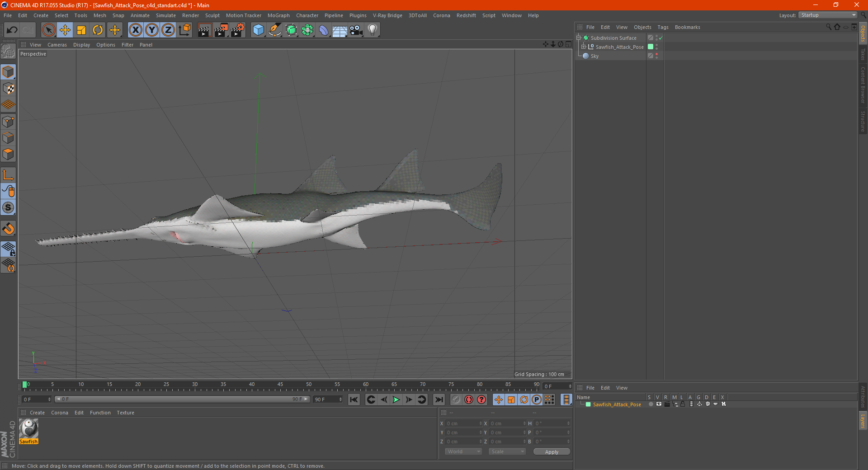Open the array modeling objects icon
Image resolution: width=868 pixels, height=470 pixels.
pyautogui.click(x=307, y=30)
